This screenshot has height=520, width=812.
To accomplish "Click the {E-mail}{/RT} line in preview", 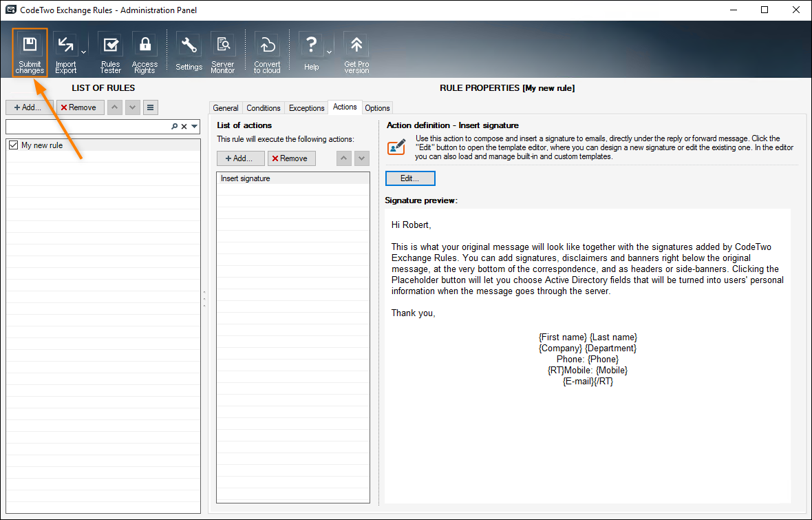I will coord(588,381).
